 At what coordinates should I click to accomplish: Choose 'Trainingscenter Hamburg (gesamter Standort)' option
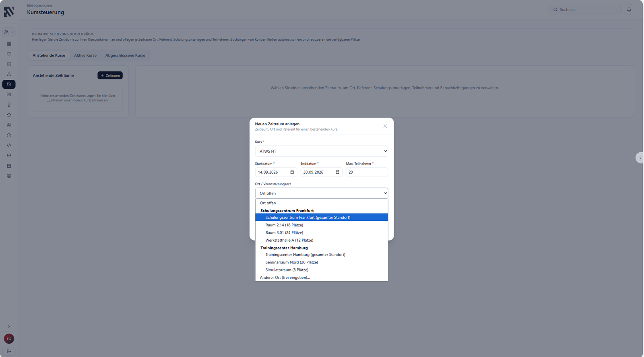coord(322,255)
